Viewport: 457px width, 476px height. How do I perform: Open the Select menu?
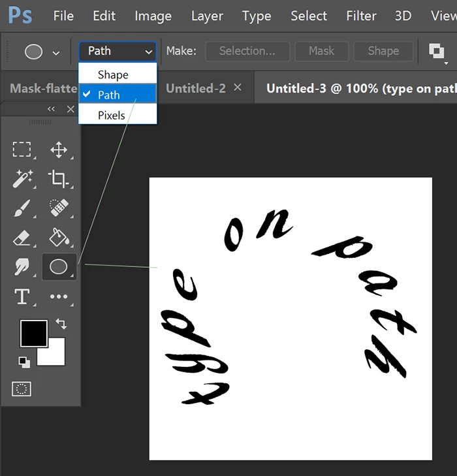point(309,16)
